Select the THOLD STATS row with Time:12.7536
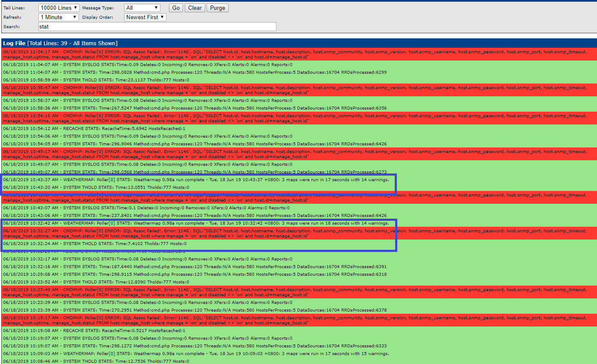Viewport: 597px width, 364px height. pos(298,361)
